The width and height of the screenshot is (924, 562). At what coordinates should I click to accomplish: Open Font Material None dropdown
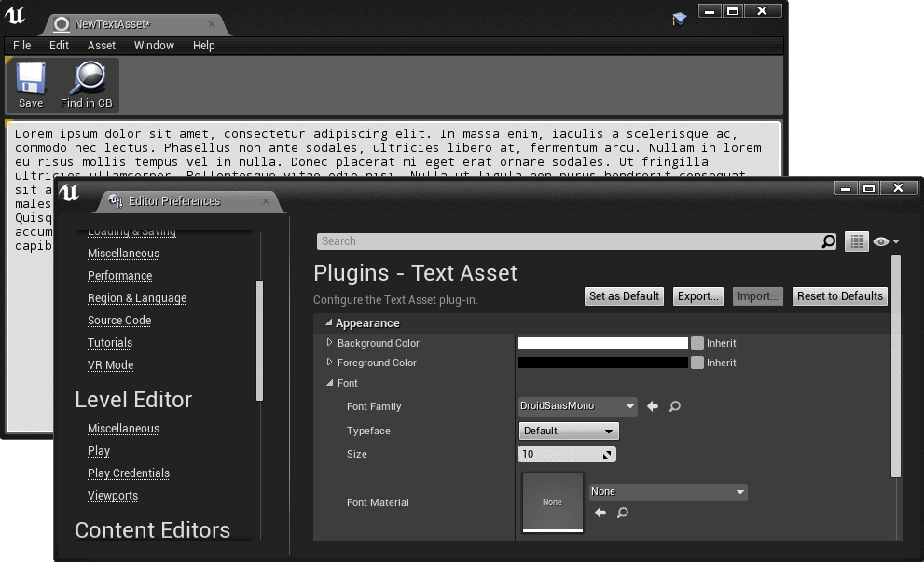coord(669,492)
